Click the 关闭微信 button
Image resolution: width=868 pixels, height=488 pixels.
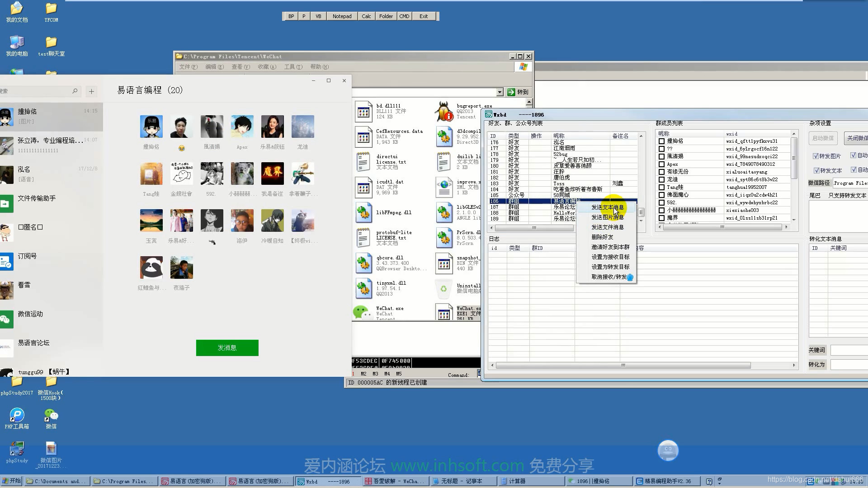click(857, 138)
